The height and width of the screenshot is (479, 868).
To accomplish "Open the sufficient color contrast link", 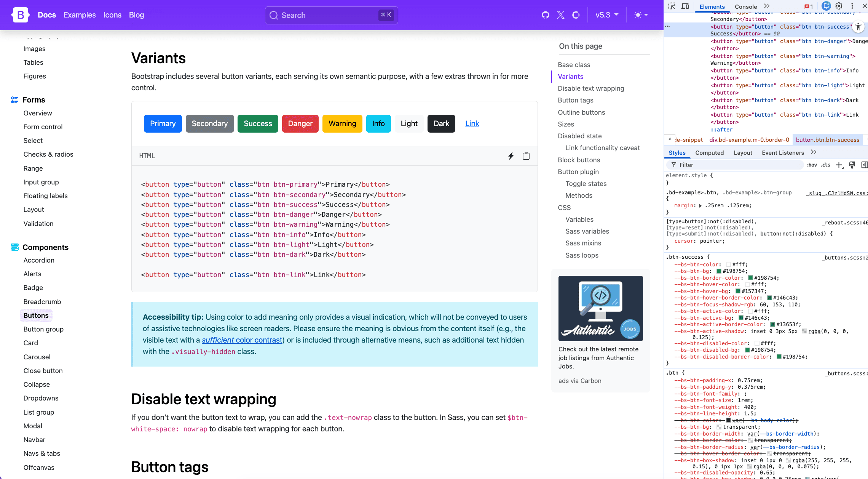I will (242, 340).
